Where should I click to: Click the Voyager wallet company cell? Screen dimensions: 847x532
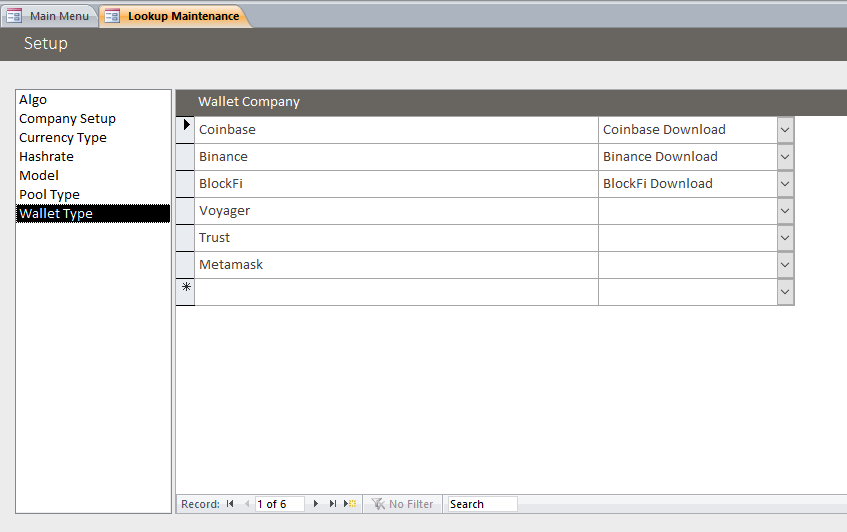[396, 211]
